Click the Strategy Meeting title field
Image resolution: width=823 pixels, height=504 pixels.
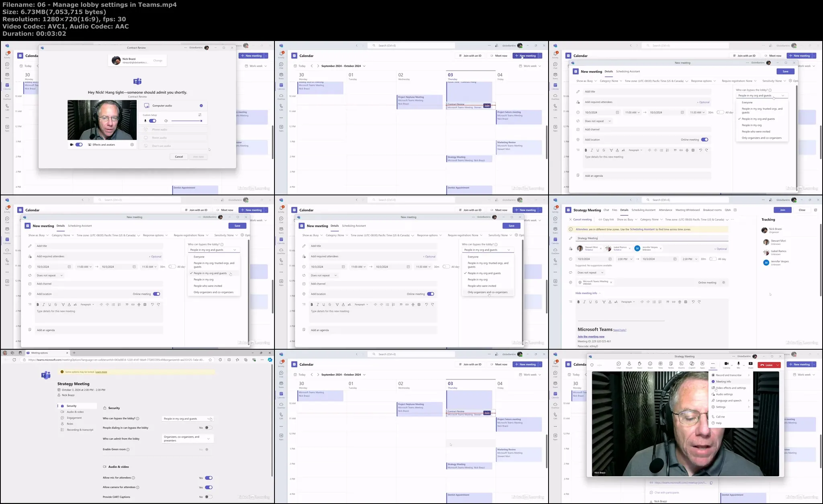tap(653, 238)
